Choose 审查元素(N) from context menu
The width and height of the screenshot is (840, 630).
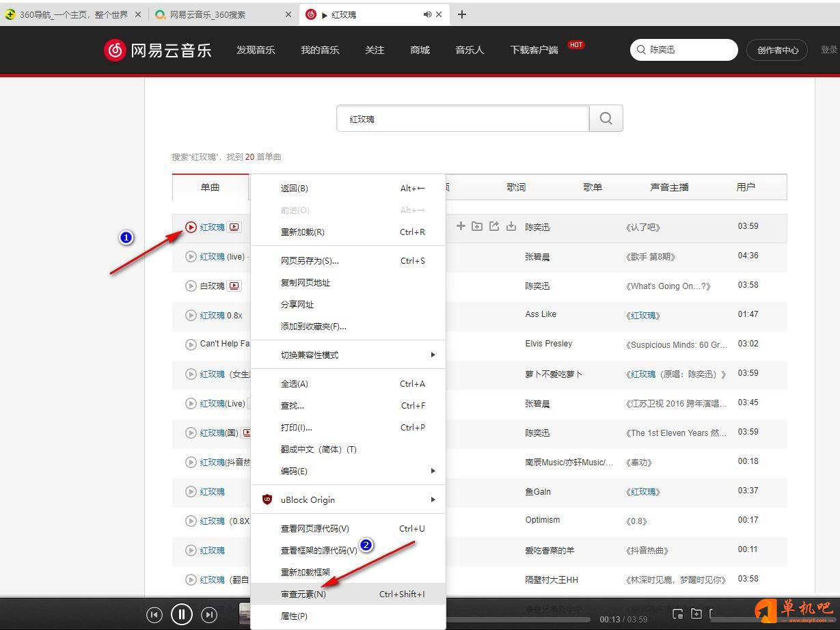[x=349, y=594]
